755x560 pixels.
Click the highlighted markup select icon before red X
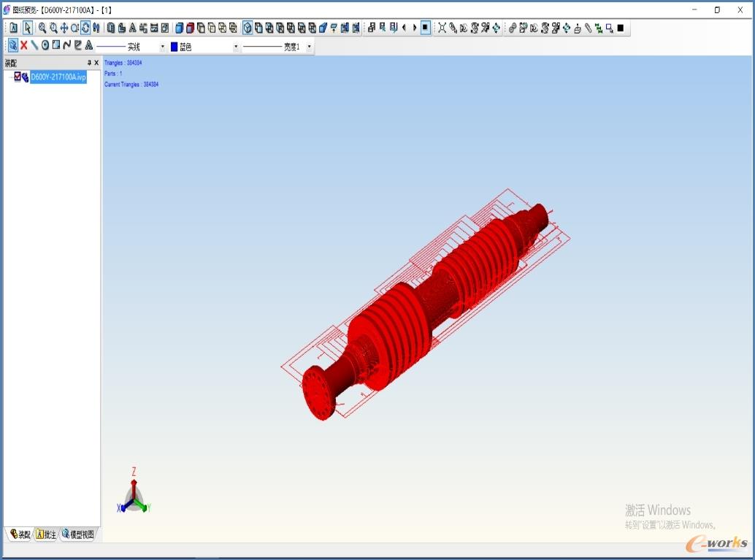coord(13,45)
